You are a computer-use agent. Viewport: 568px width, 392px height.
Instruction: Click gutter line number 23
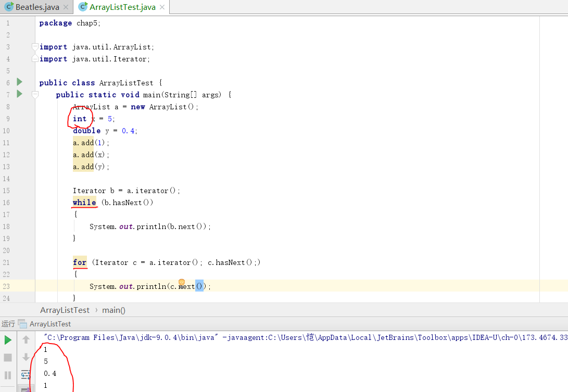(x=6, y=286)
